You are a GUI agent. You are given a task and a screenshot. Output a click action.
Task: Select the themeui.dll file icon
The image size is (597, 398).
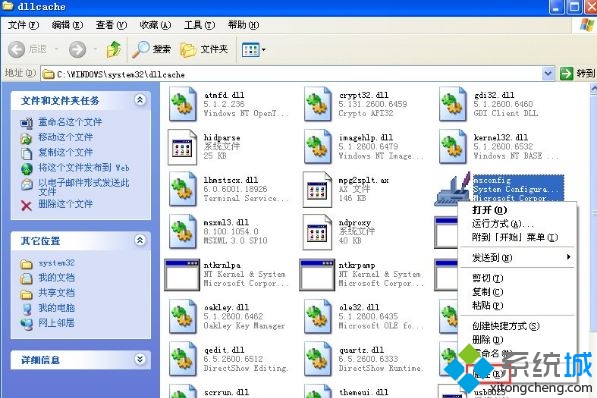click(x=318, y=392)
